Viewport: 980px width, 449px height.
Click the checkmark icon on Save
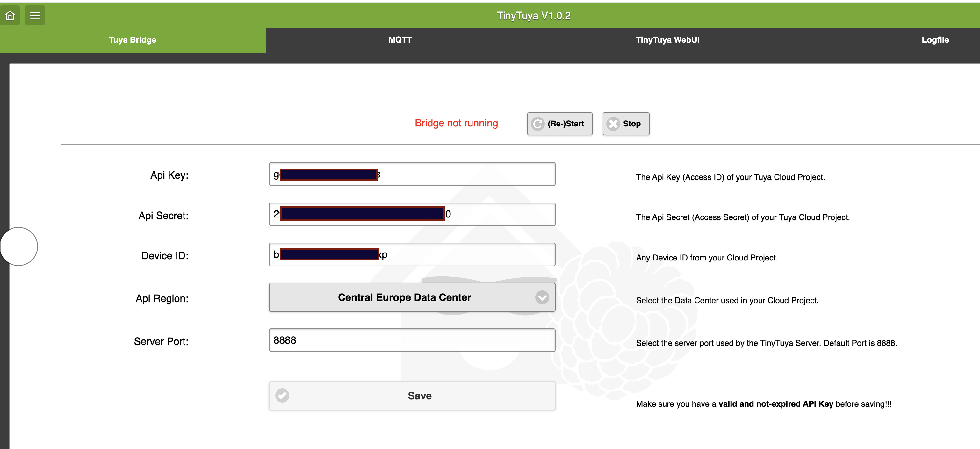[282, 396]
